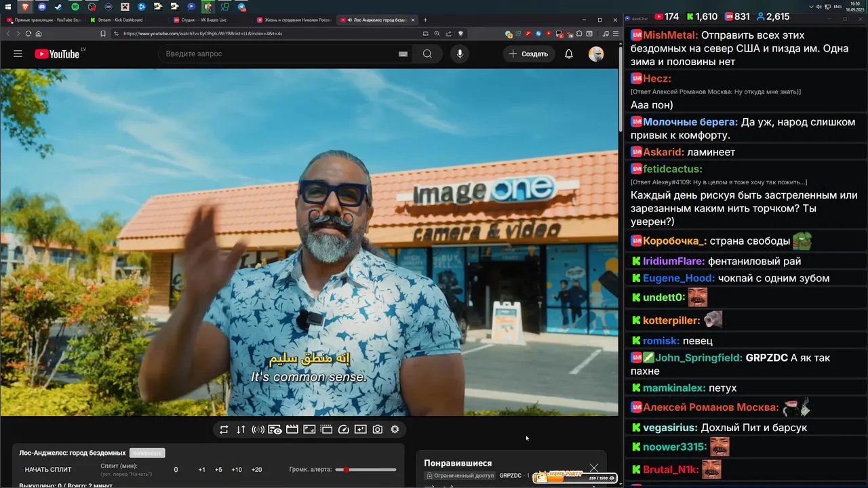Viewport: 868px width, 488px height.
Task: Start voice search with the microphone icon
Action: [460, 54]
